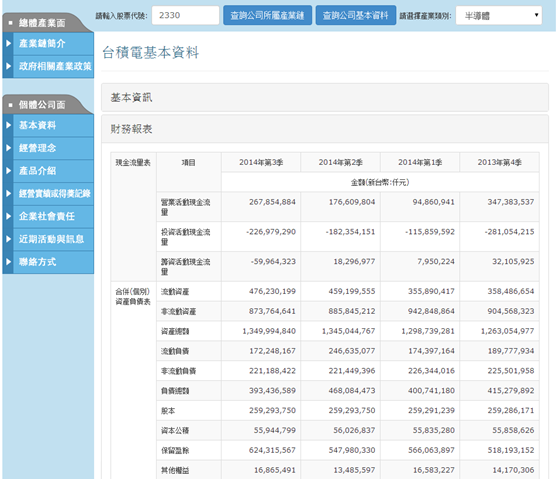The height and width of the screenshot is (479, 560).
Task: Open the 半導體 industry category dropdown
Action: click(x=499, y=15)
